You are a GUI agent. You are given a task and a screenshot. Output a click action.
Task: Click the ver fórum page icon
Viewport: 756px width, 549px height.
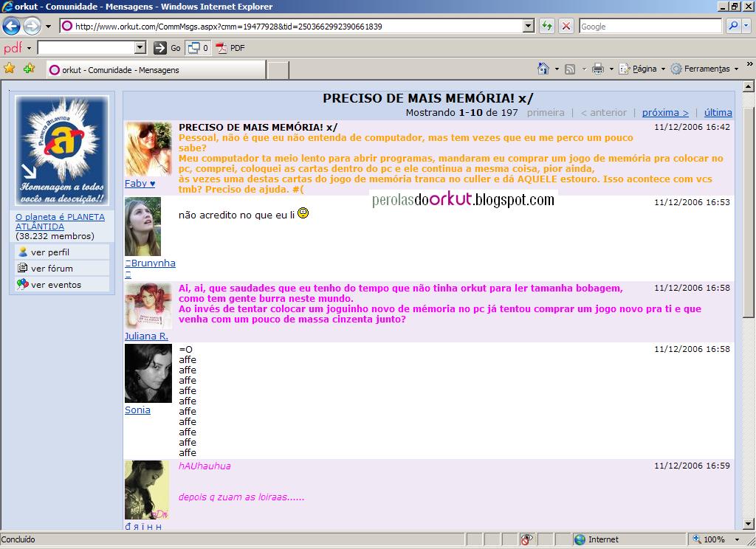(22, 268)
